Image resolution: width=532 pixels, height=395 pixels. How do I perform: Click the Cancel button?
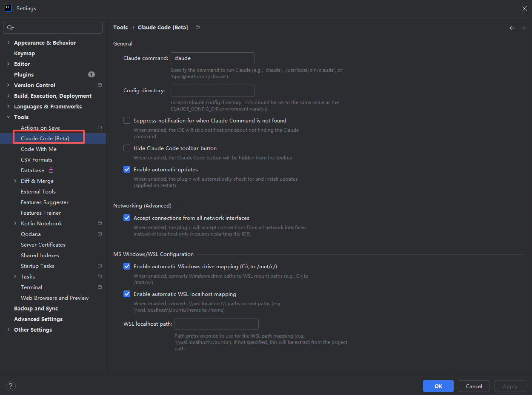tap(474, 386)
